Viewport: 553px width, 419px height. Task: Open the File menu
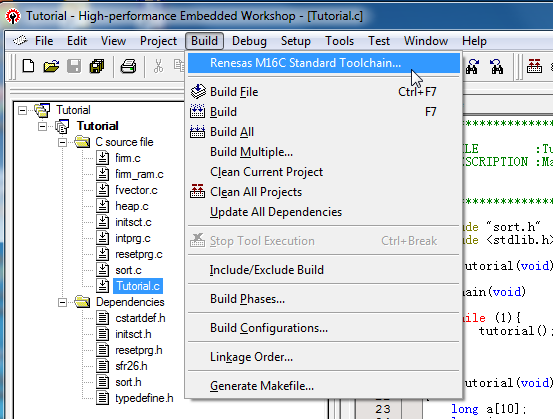tap(44, 41)
